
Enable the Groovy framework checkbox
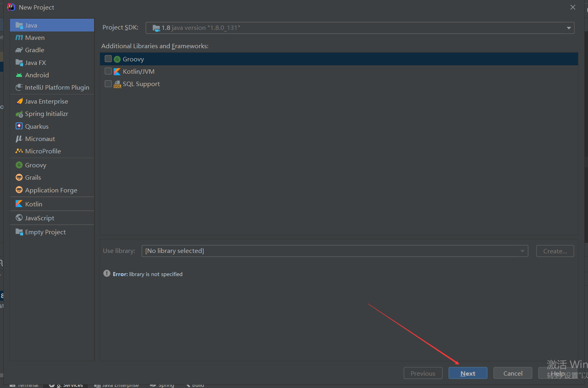(x=108, y=59)
